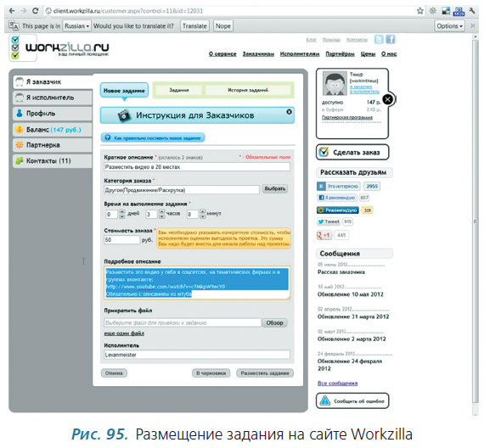The image size is (484, 448).
Task: Open the 'Баланс' sidebar item
Action: tap(53, 130)
